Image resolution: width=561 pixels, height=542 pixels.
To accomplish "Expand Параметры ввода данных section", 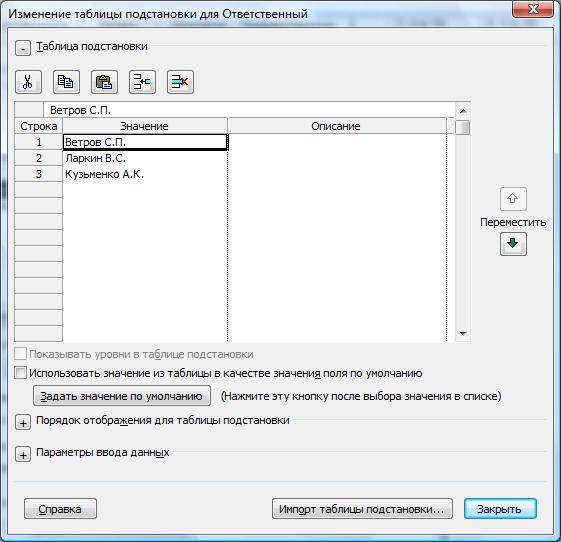I will click(23, 455).
